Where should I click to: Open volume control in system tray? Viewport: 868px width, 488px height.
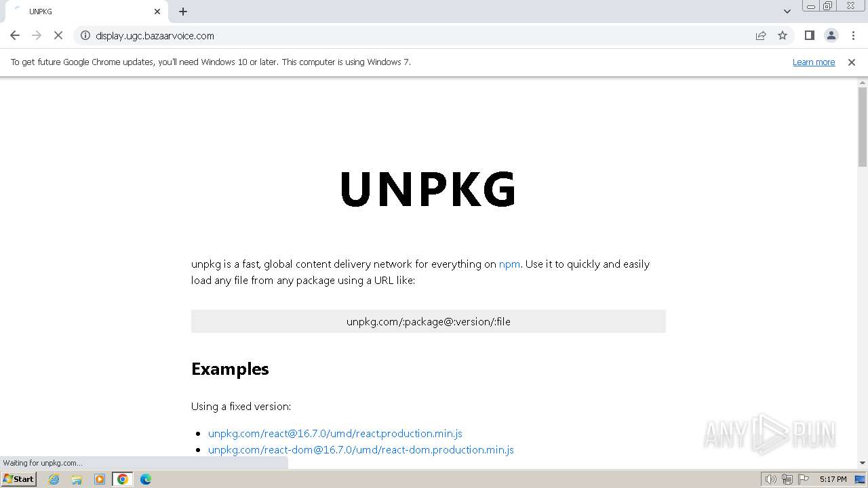click(x=770, y=479)
